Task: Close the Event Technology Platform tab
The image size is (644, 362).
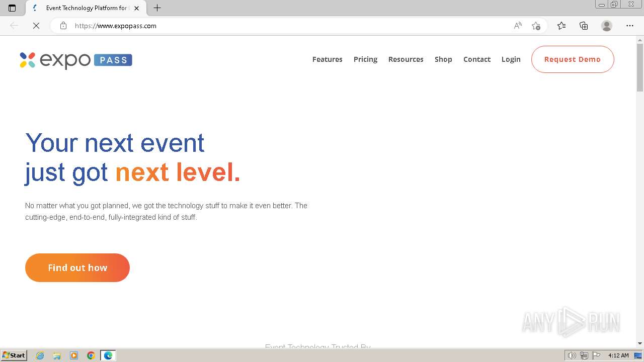Action: 136,8
